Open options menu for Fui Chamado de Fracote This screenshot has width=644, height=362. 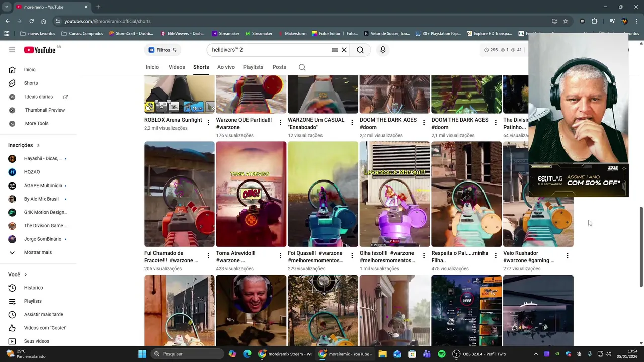pos(209,256)
